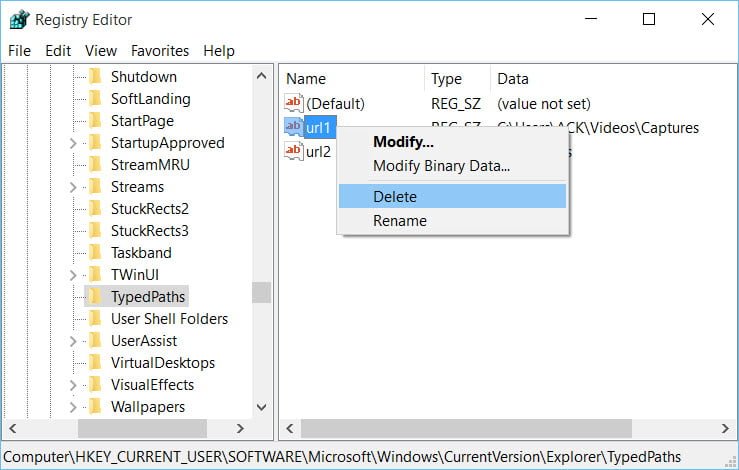Open the Favorites menu
The height and width of the screenshot is (470, 739).
(160, 50)
